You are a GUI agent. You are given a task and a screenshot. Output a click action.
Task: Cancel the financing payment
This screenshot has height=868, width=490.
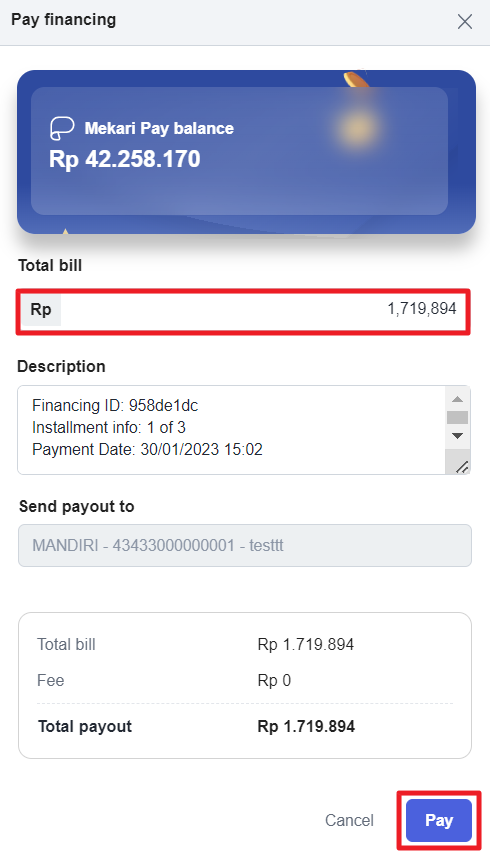[349, 820]
